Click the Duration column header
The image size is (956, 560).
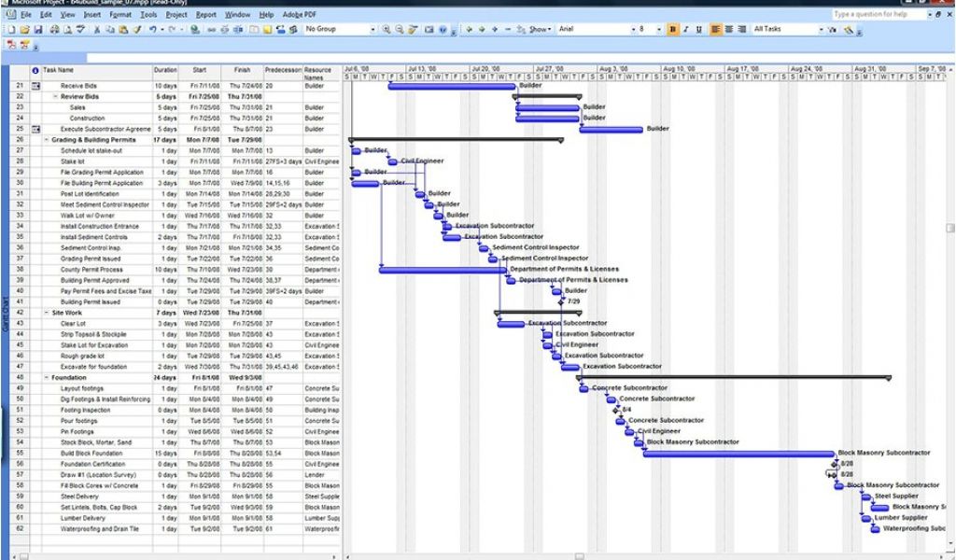(x=165, y=73)
